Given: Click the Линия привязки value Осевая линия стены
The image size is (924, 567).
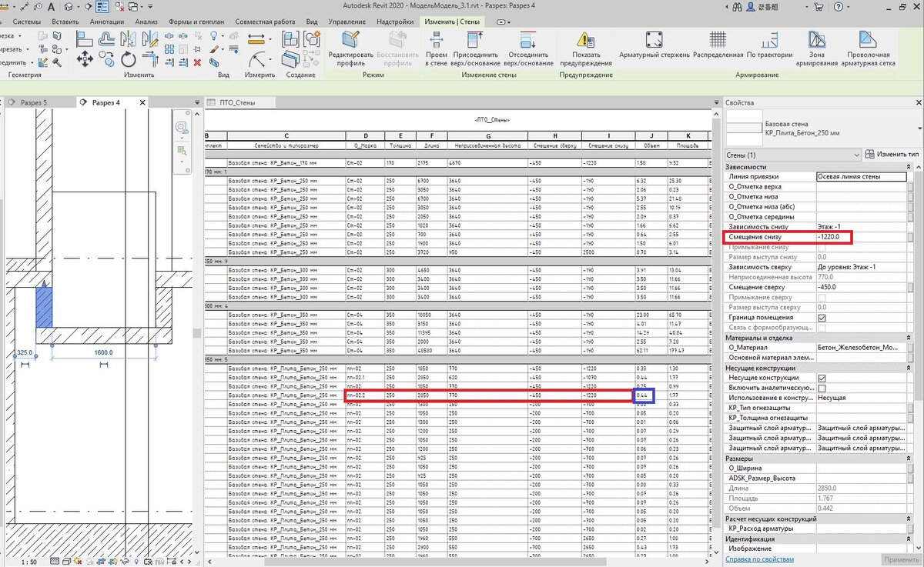Looking at the screenshot, I should point(861,177).
